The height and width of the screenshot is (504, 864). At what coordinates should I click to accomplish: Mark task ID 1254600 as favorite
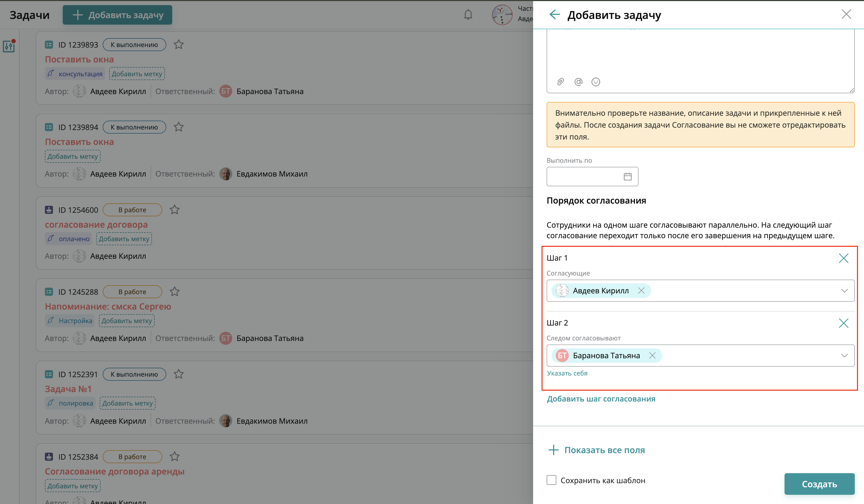coord(175,210)
